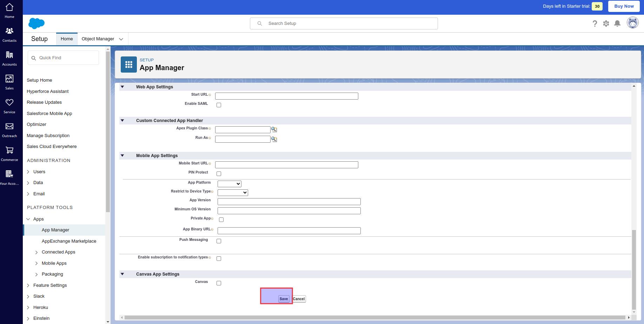Open the Sales icon in the rail
The image size is (644, 324).
coord(9,82)
